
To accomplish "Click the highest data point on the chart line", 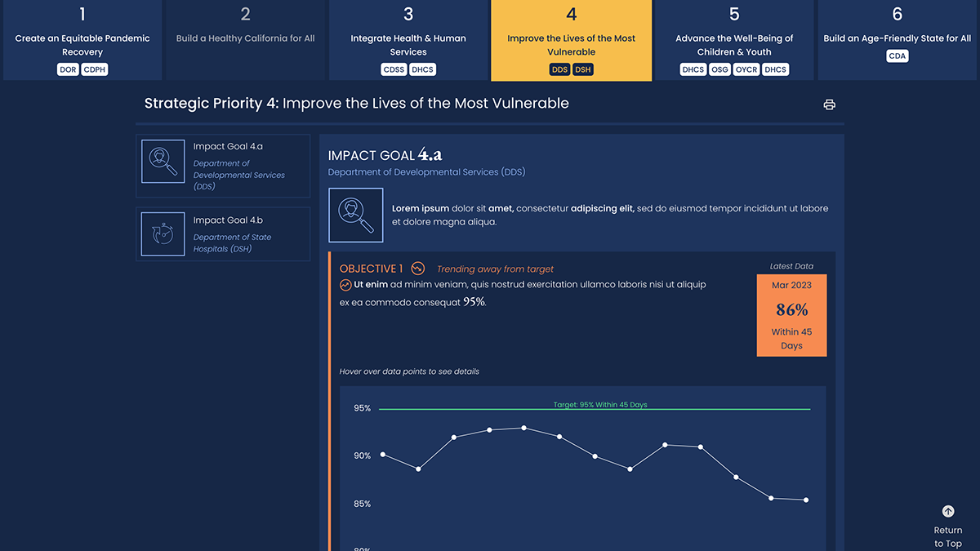I will pyautogui.click(x=524, y=428).
